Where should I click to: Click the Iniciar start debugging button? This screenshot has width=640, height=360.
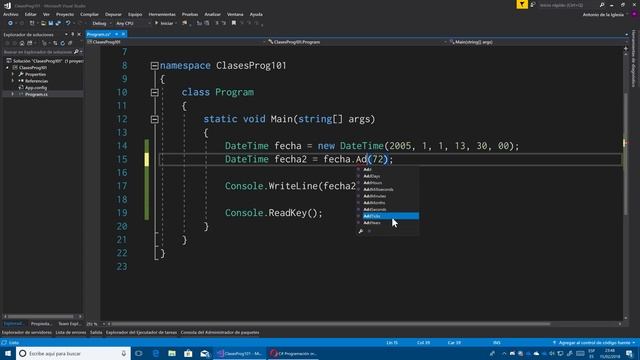(x=164, y=23)
